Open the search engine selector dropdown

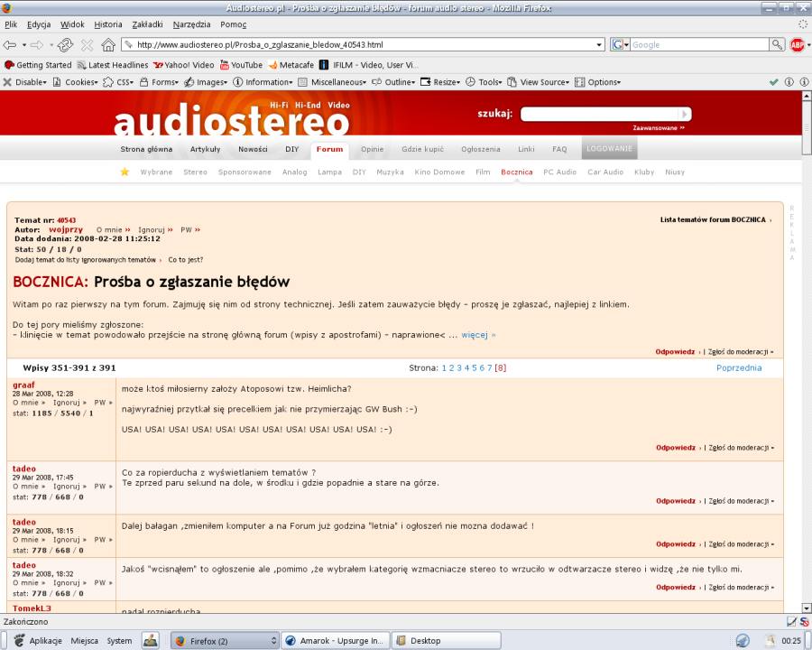620,45
